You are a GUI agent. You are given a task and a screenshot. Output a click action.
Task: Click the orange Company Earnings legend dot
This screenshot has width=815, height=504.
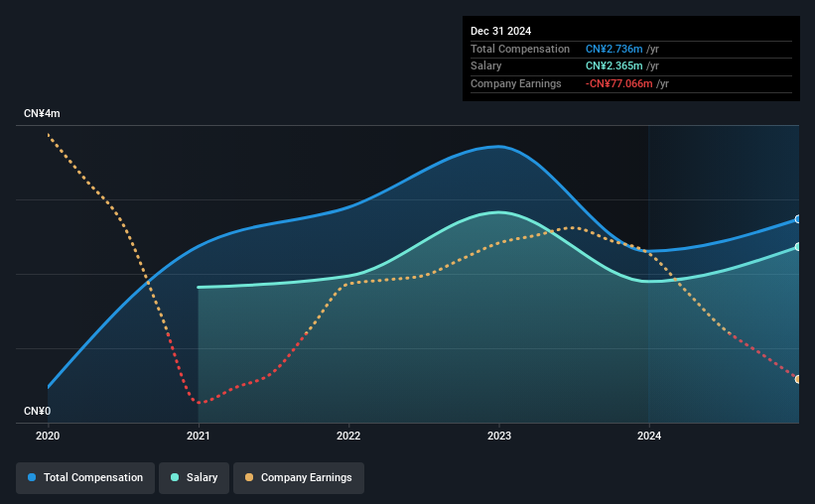[x=249, y=477]
